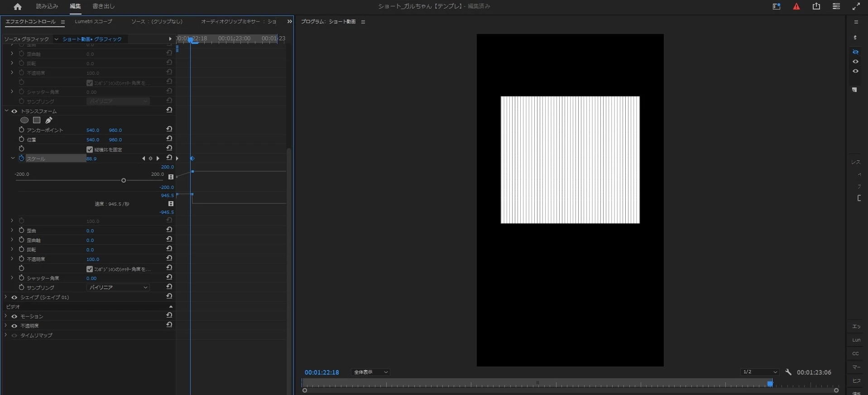Hide the シェイプ (シェイプ 01) eye

(14, 298)
